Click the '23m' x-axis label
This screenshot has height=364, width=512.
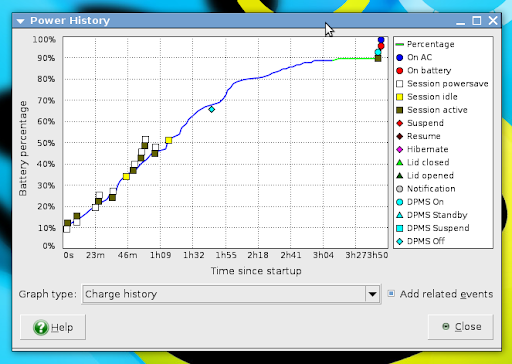coord(95,255)
